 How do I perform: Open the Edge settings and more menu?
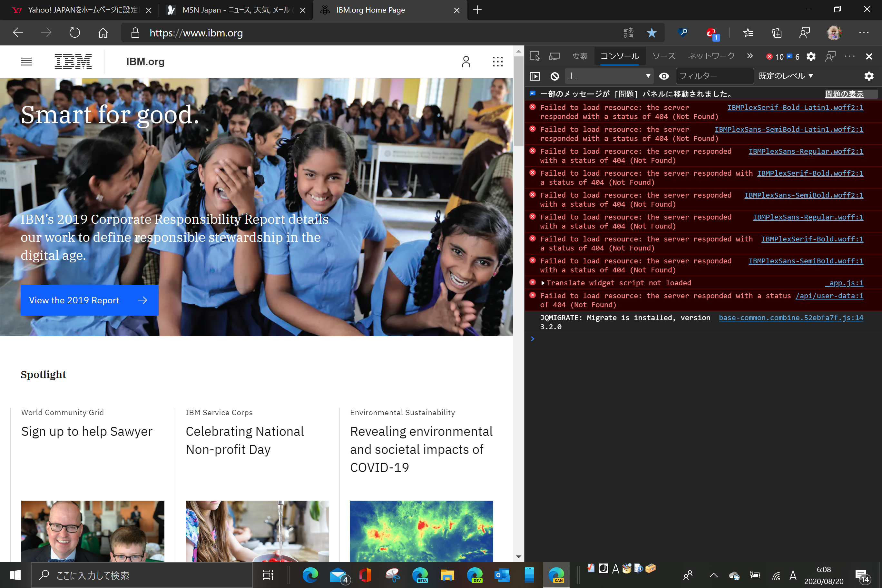(864, 33)
